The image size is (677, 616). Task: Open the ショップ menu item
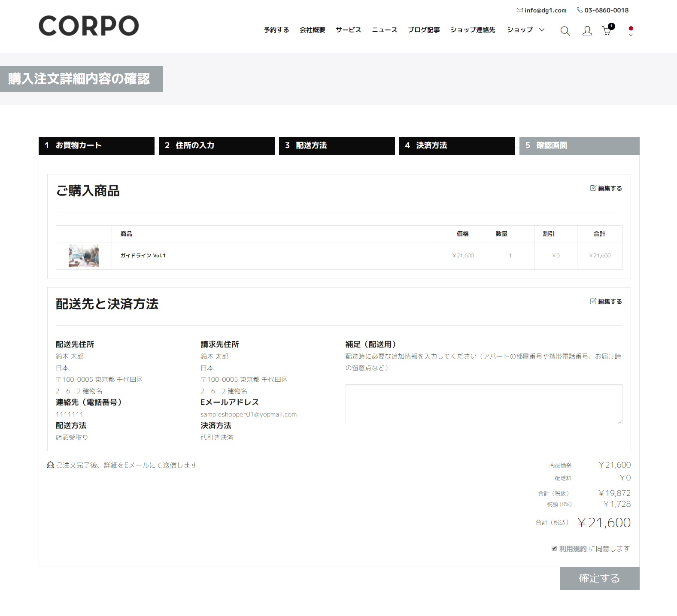tap(520, 30)
